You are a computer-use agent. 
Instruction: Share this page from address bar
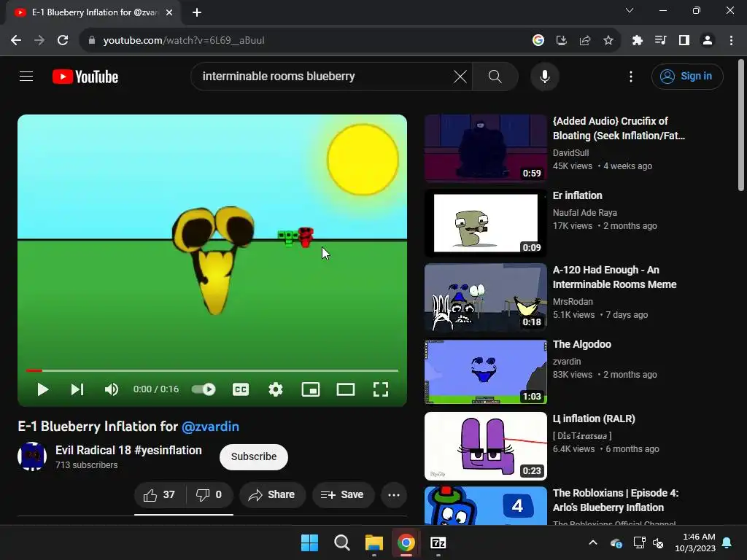584,41
